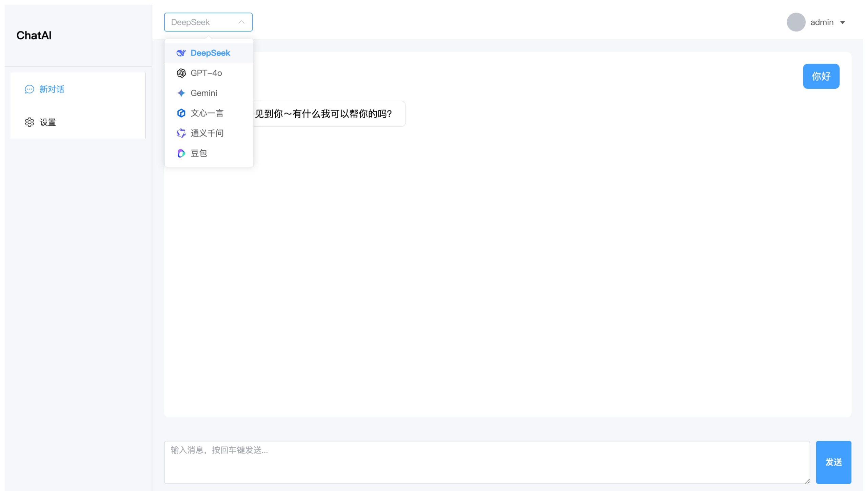Click the assistant reply 有什么我可以帮你的吗
The height and width of the screenshot is (491, 868).
pyautogui.click(x=329, y=114)
